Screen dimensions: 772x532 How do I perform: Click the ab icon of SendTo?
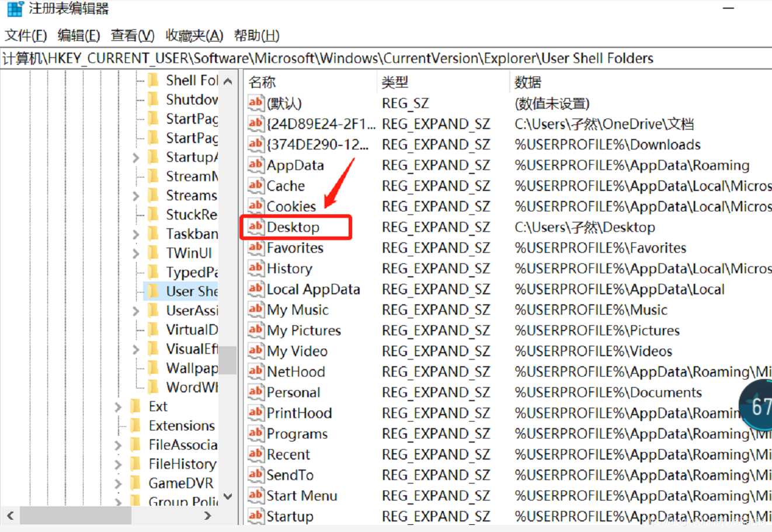pos(255,475)
